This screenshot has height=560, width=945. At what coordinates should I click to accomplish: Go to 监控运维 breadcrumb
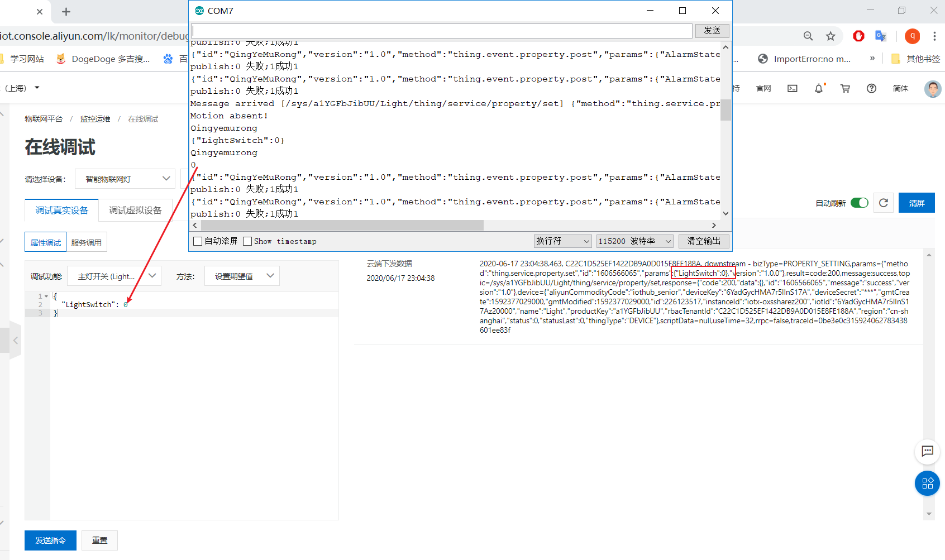click(x=95, y=119)
